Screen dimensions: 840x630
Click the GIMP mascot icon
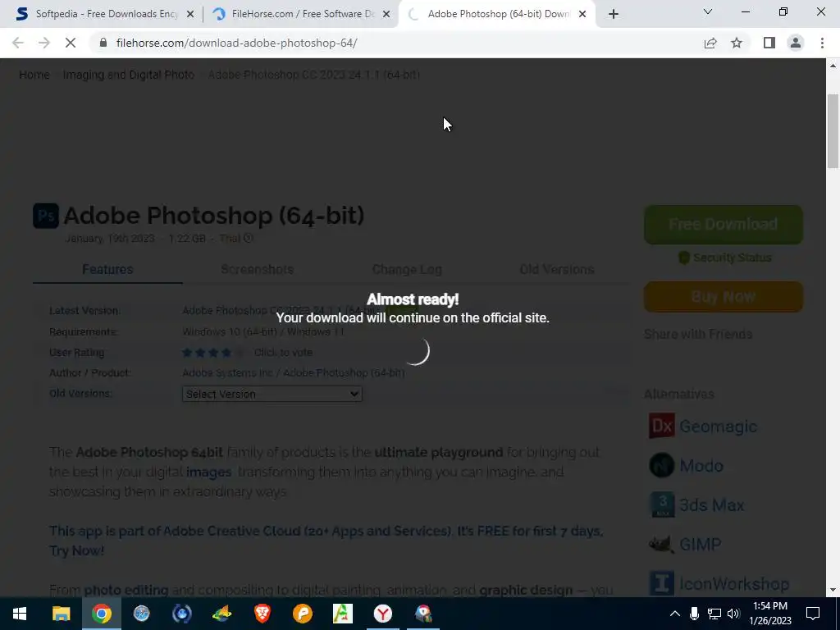[x=662, y=545]
